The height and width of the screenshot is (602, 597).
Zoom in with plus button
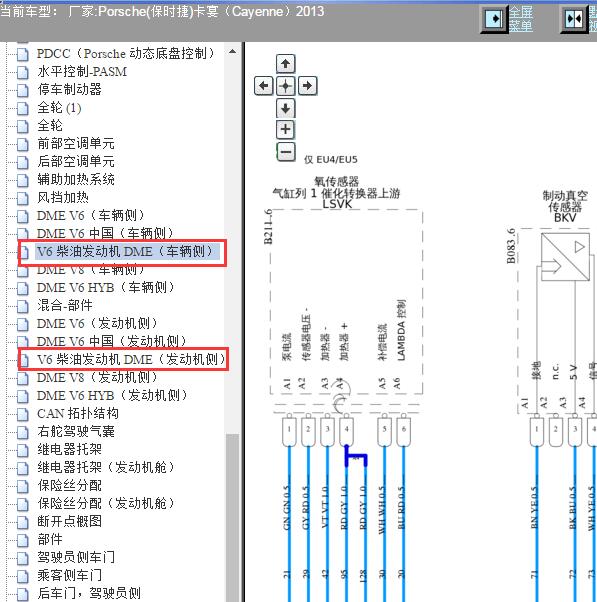(285, 129)
